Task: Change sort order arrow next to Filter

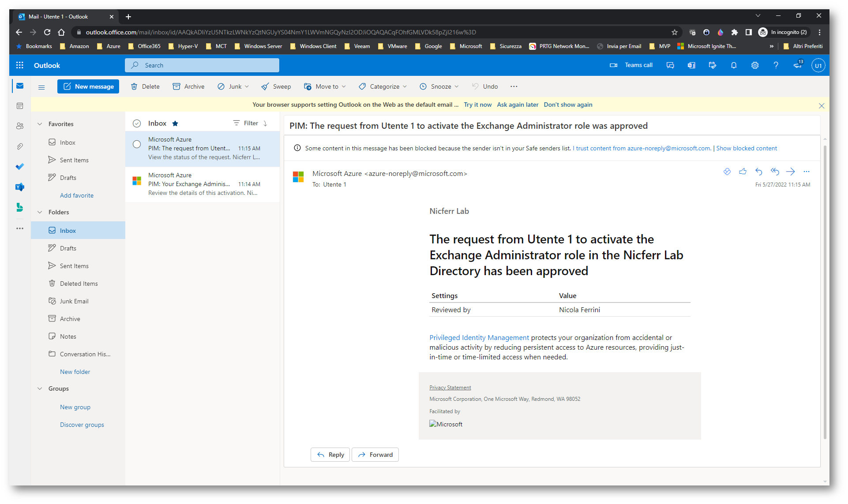Action: [x=265, y=123]
